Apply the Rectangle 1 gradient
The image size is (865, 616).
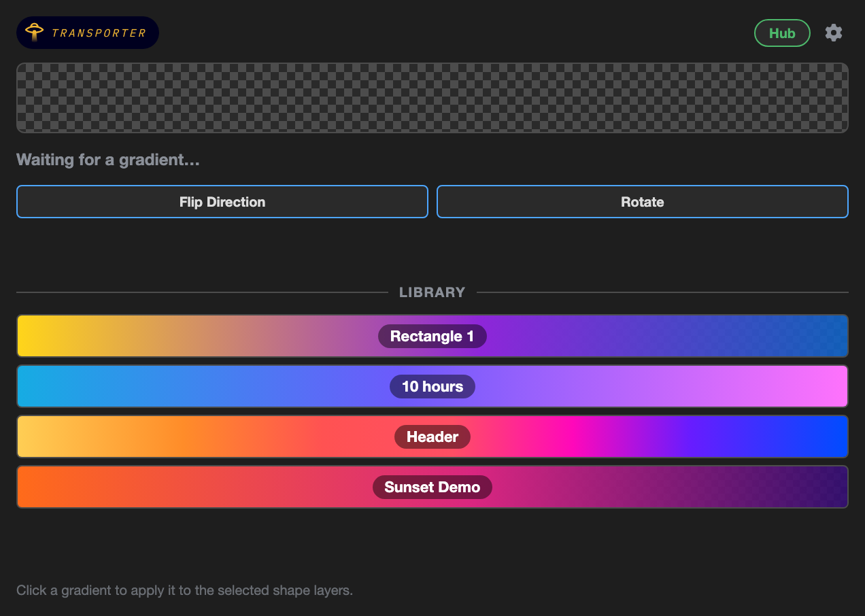[432, 336]
